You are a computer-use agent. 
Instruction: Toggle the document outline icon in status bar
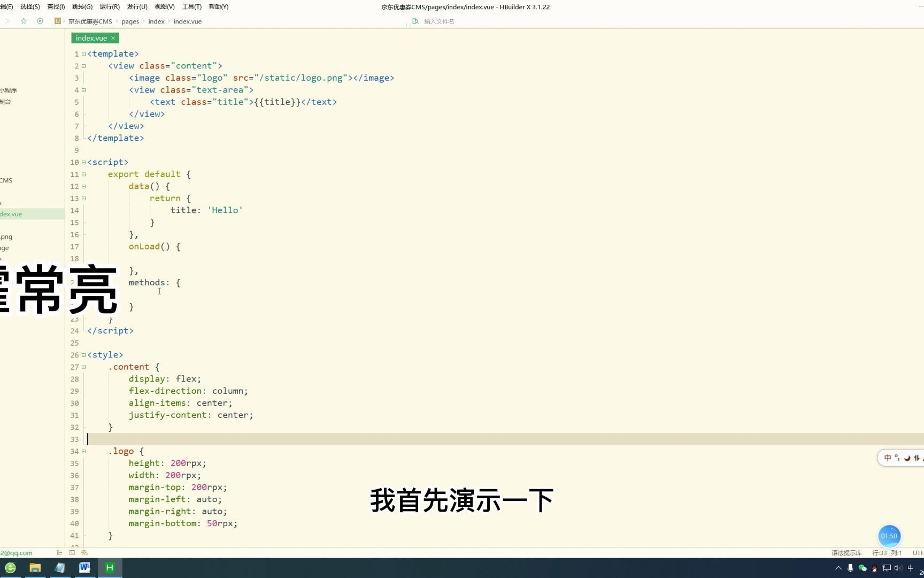click(59, 552)
